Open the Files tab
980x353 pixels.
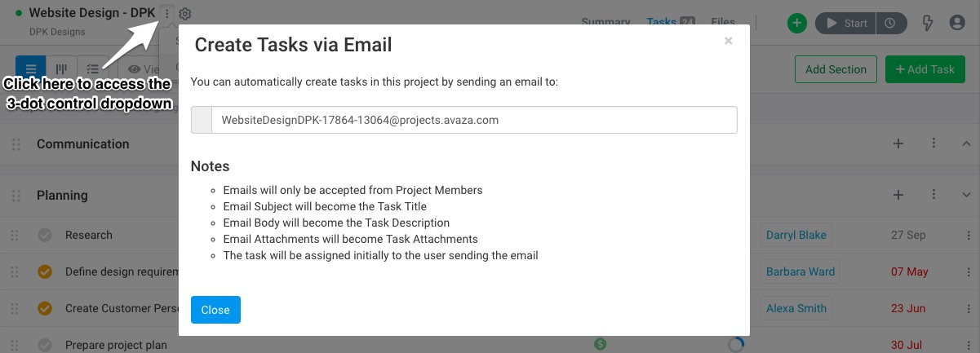723,22
